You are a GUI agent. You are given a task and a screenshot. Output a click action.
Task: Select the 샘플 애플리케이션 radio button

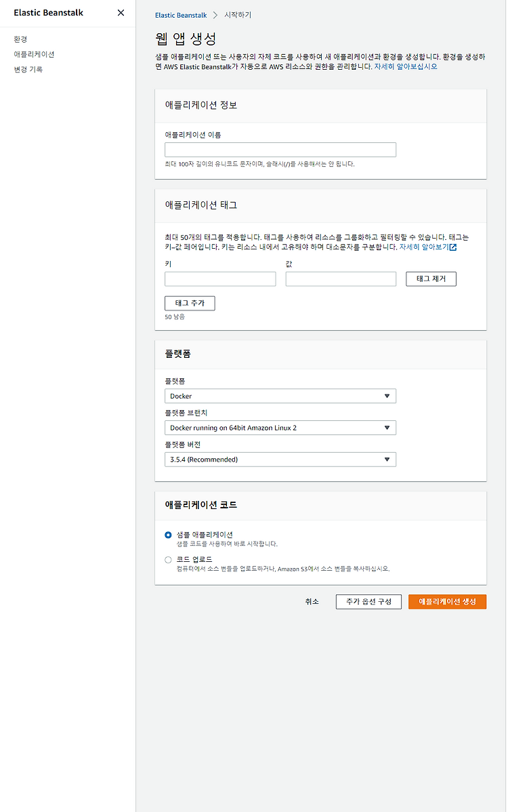pyautogui.click(x=168, y=535)
